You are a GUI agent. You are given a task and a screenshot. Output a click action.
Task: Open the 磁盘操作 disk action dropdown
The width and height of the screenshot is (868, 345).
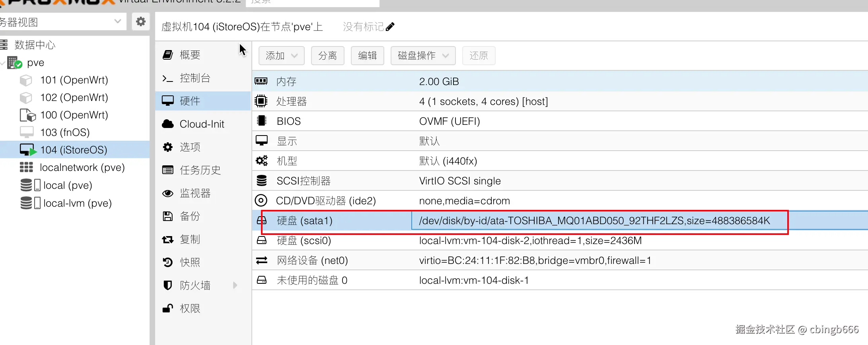coord(423,56)
